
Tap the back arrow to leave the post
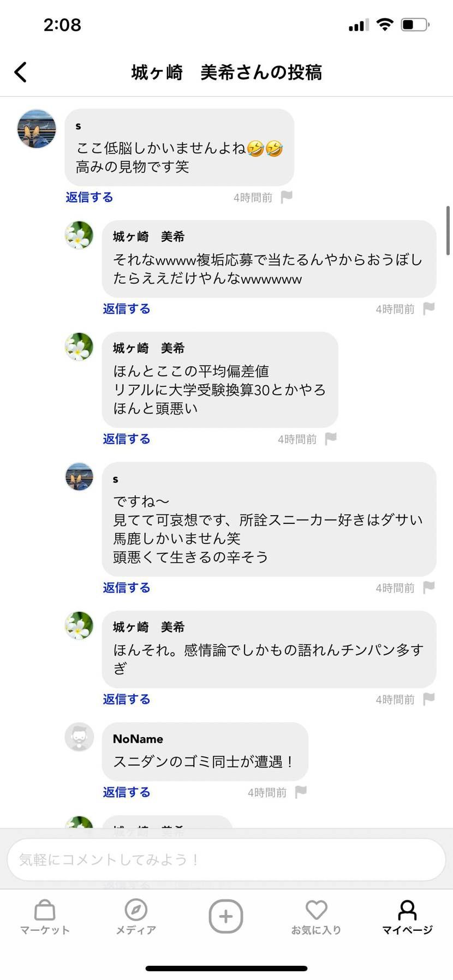click(21, 71)
